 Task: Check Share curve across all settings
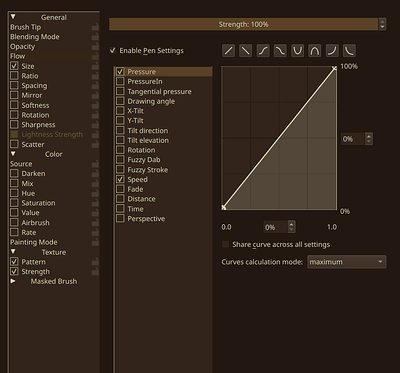click(x=226, y=244)
